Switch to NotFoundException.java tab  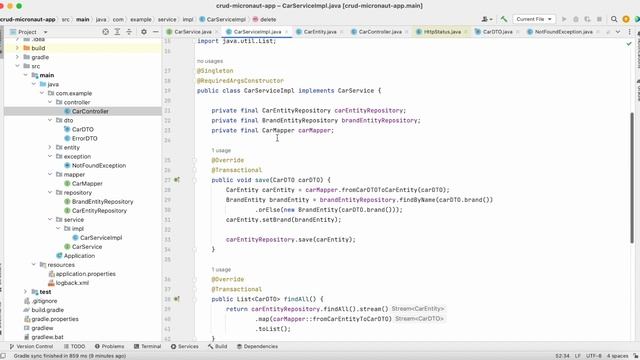(x=563, y=32)
